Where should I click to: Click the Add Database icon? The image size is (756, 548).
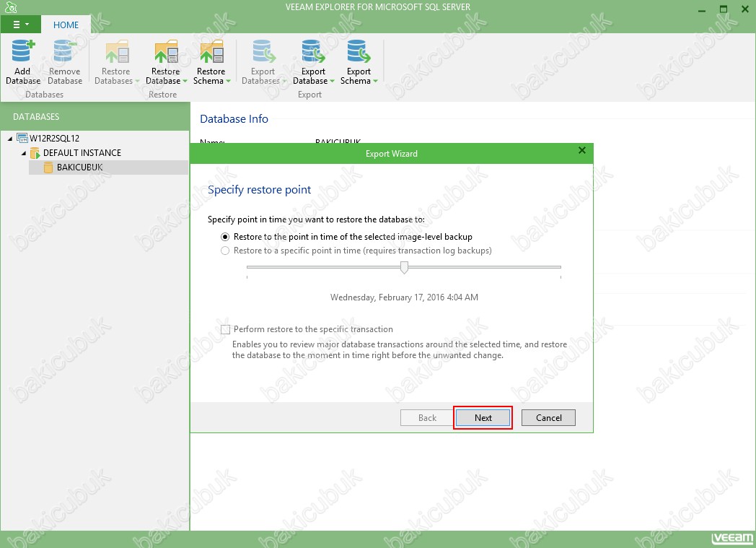(x=23, y=51)
